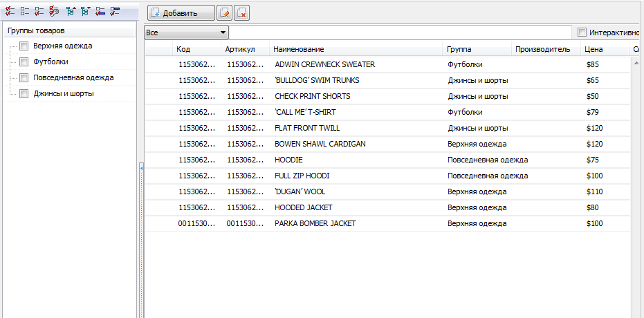Screen dimensions: 644x318
Task: Select Верхняя одежда in the groups tree
Action: (63, 46)
